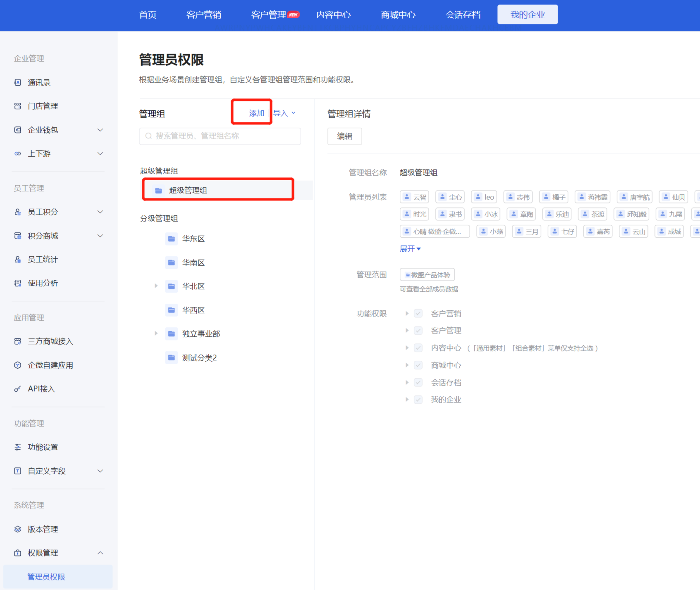
Task: Toggle the 会话存档 permission checkbox
Action: (x=418, y=382)
